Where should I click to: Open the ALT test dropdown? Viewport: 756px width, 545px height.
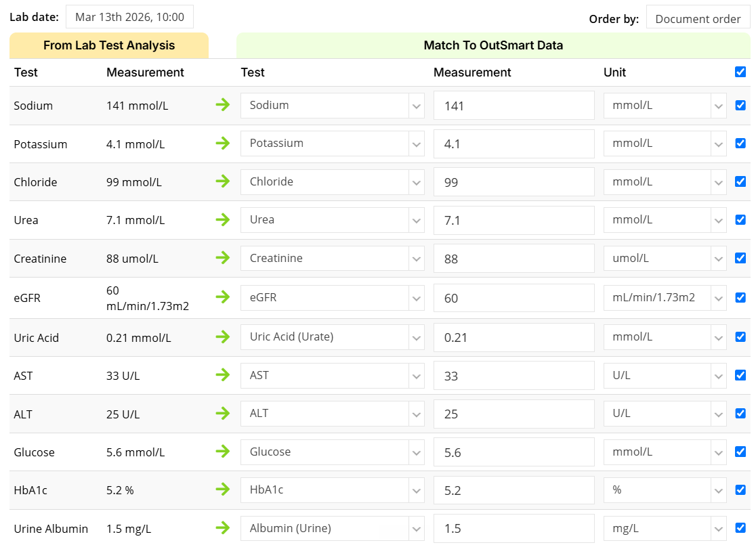(x=332, y=414)
